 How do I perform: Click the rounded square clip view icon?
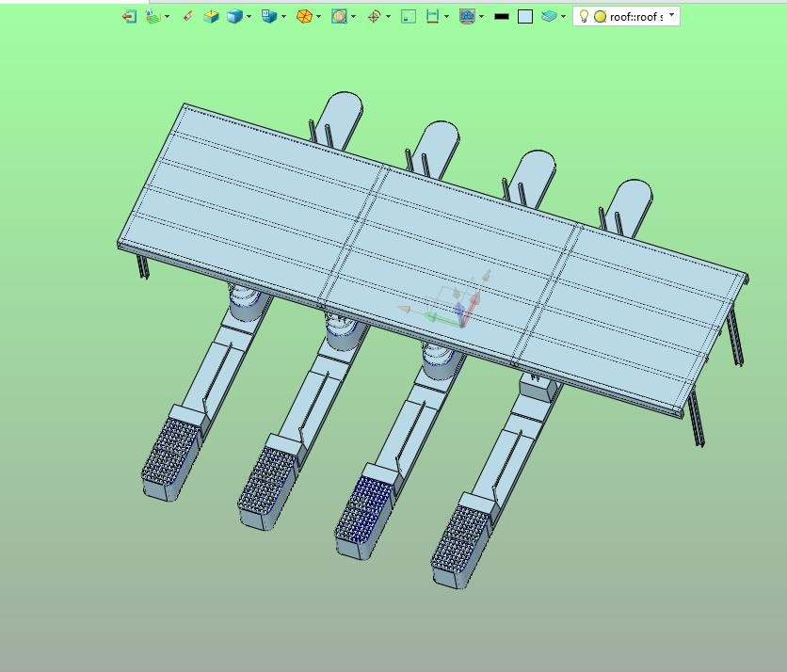[339, 17]
